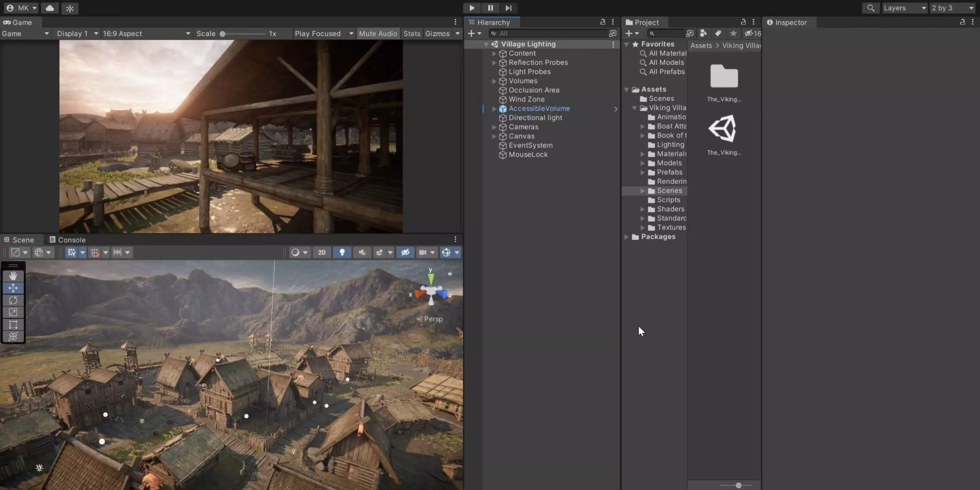Viewport: 980px width, 490px height.
Task: Select the Hand tool in the Scene toolbar
Action: click(13, 276)
